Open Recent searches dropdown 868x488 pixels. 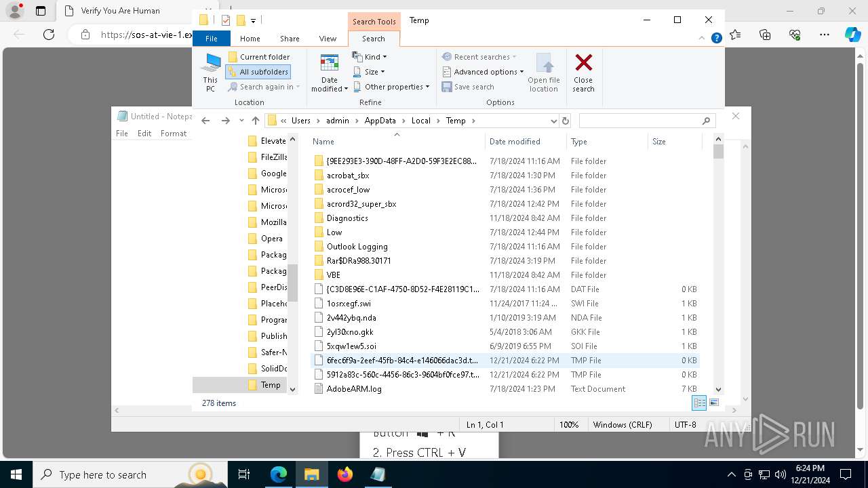(479, 57)
